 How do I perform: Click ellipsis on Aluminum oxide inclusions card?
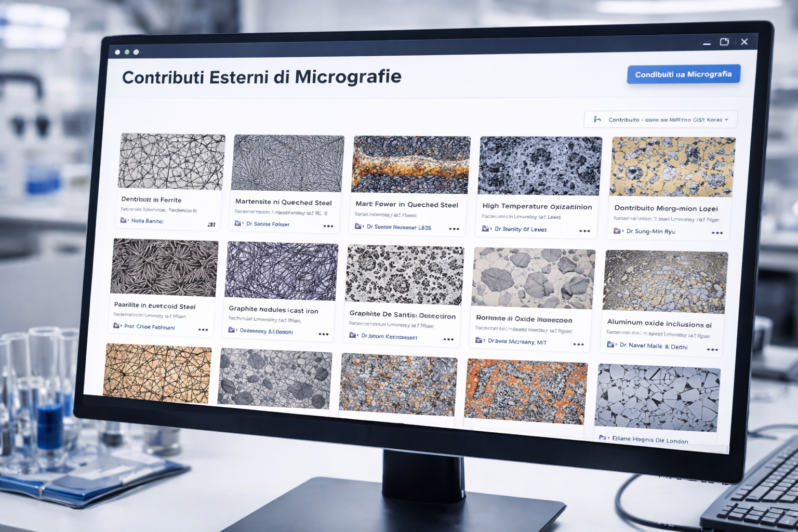pyautogui.click(x=712, y=350)
